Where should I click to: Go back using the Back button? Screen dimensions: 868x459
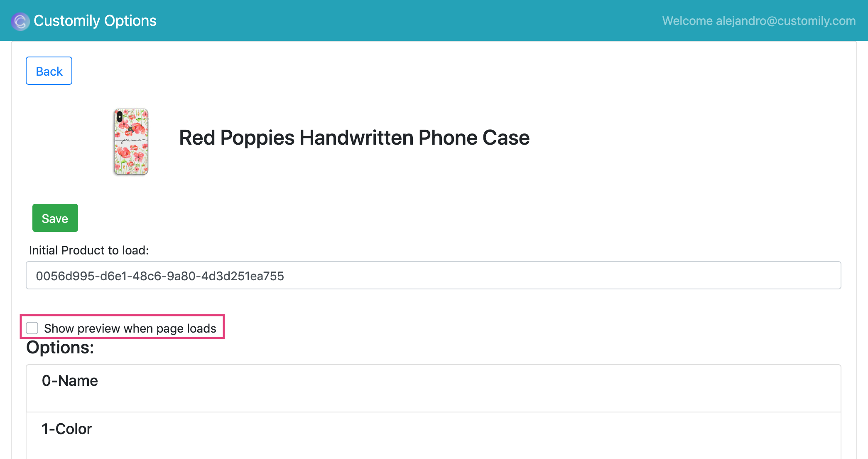click(49, 71)
